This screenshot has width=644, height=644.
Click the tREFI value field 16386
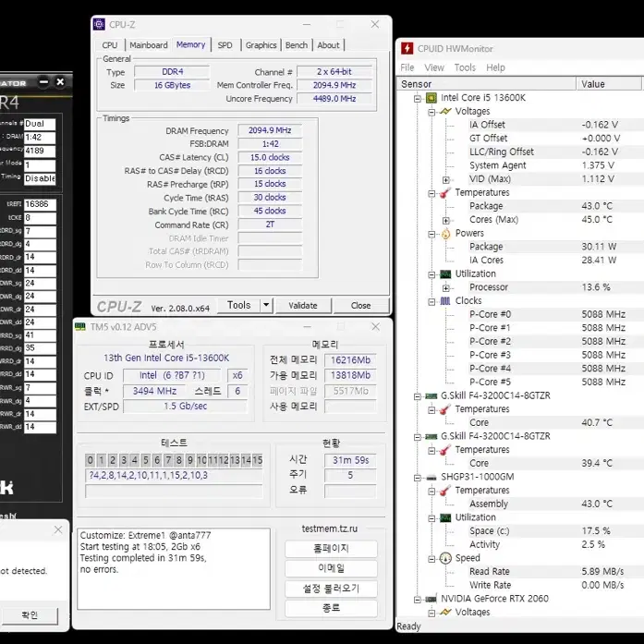[40, 204]
